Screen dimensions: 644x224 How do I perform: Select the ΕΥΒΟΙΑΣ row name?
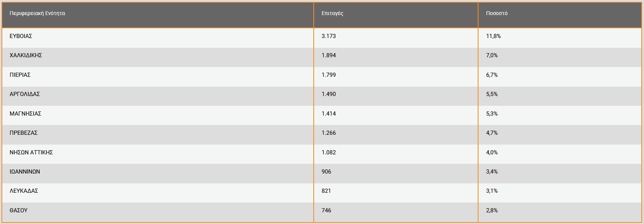(x=21, y=36)
